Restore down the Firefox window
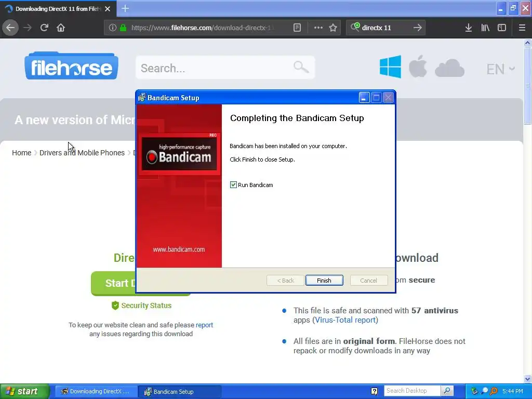 pos(513,8)
